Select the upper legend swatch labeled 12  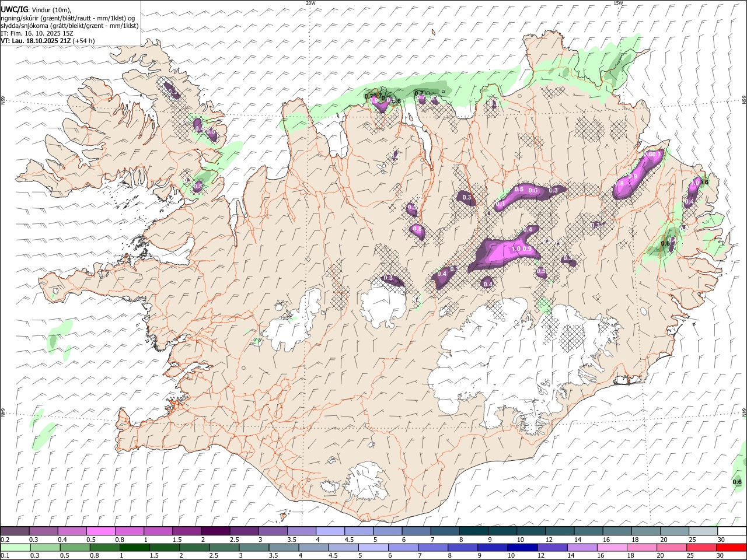point(559,531)
